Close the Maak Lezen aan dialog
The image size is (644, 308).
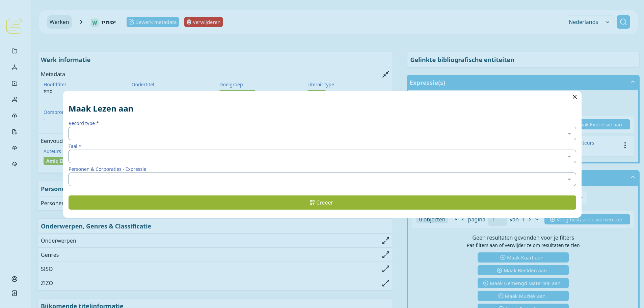[x=574, y=97]
